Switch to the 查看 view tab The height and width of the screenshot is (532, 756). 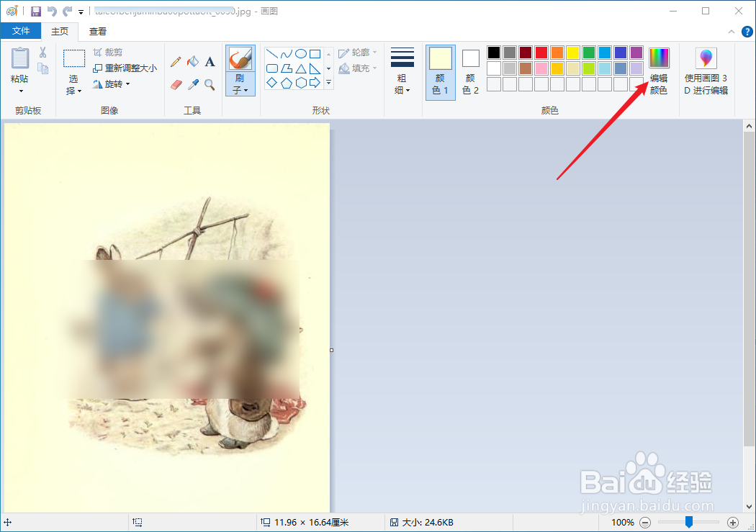pos(98,32)
